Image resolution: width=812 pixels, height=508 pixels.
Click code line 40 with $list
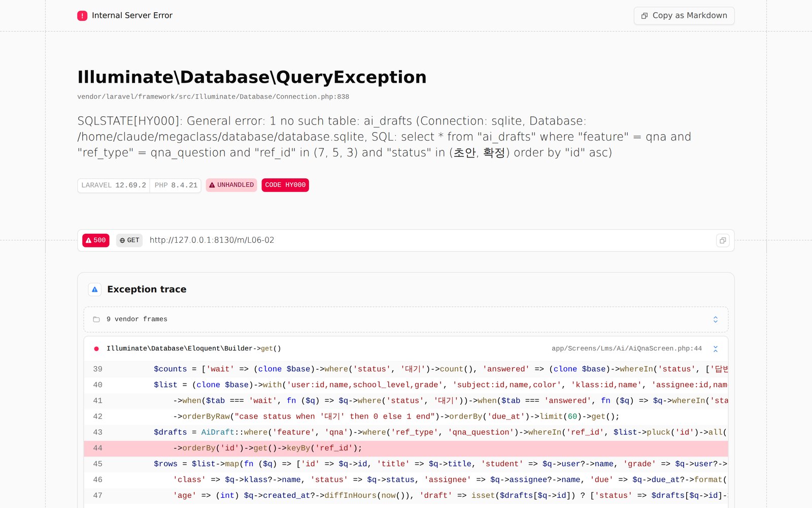(x=406, y=385)
